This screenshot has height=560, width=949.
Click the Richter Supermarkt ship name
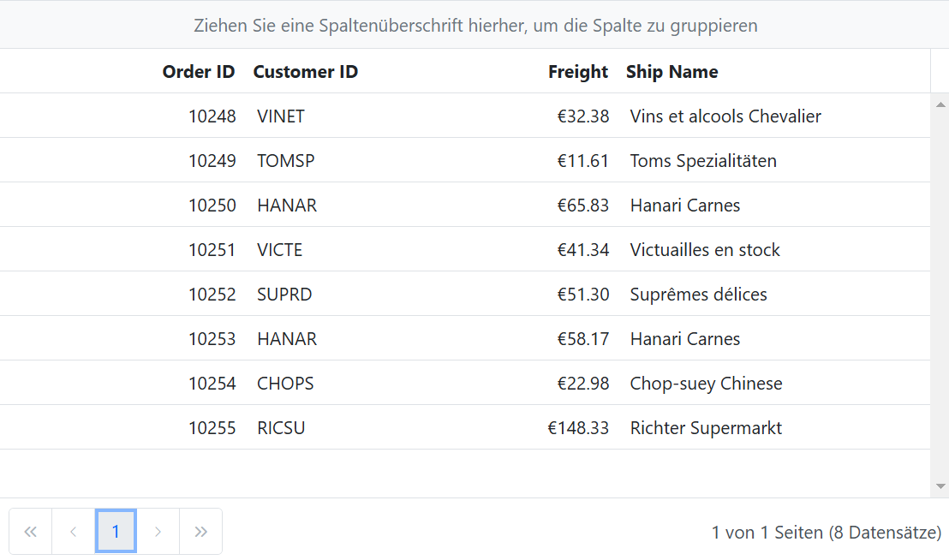[706, 428]
